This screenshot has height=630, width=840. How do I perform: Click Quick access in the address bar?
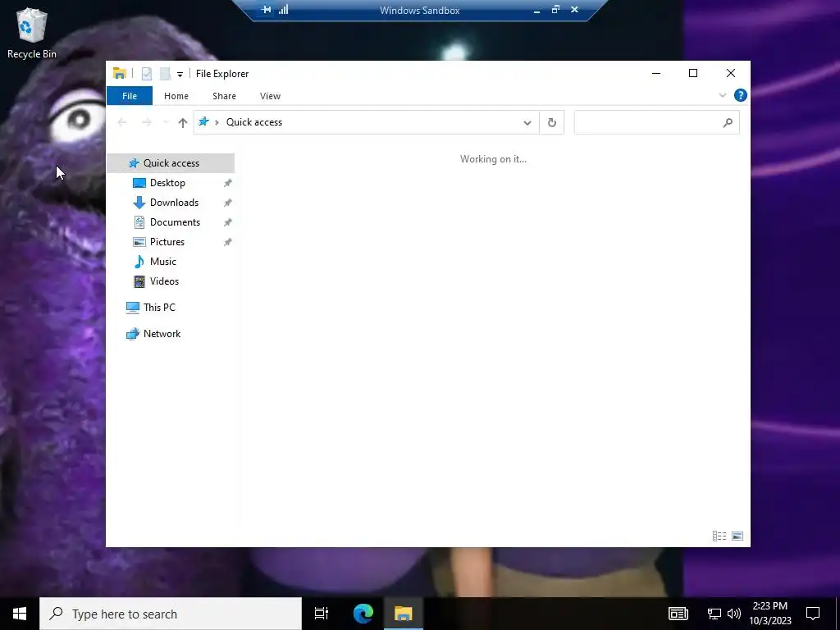point(254,122)
